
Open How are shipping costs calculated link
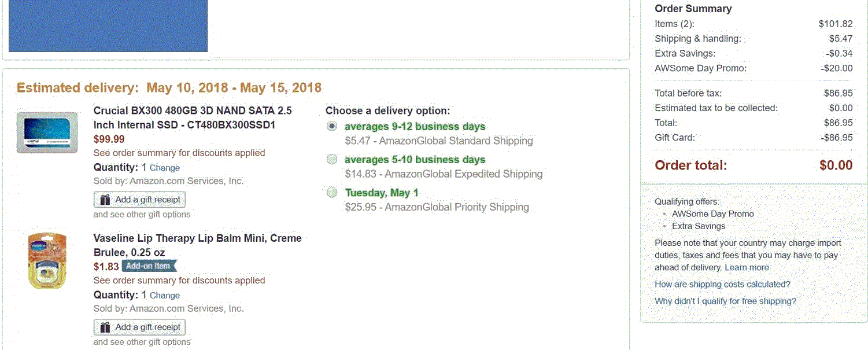(x=722, y=284)
